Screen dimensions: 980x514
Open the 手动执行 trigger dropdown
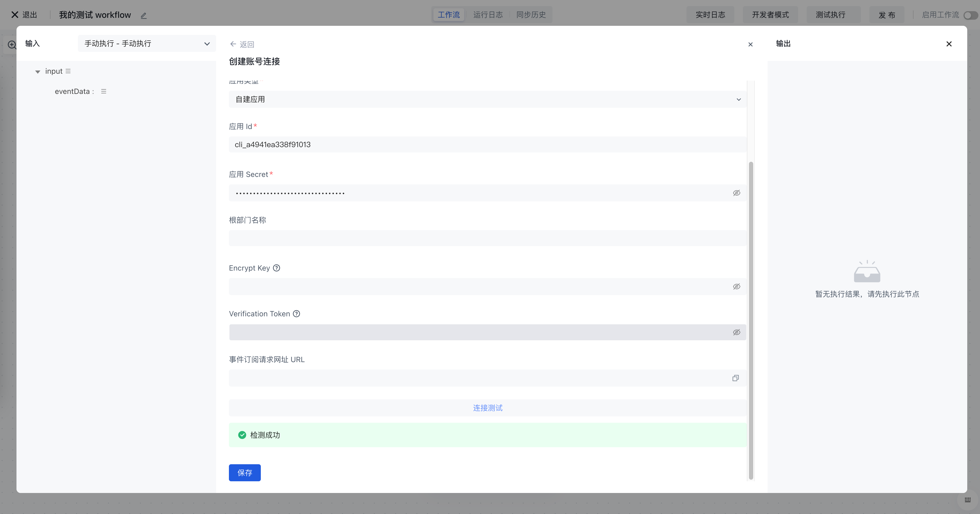(x=147, y=44)
